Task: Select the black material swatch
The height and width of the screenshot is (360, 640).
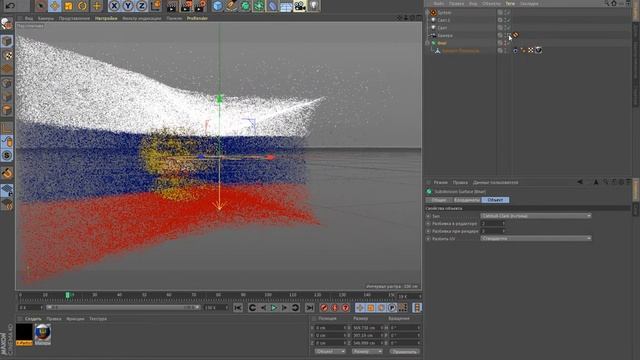Action: coord(24,334)
